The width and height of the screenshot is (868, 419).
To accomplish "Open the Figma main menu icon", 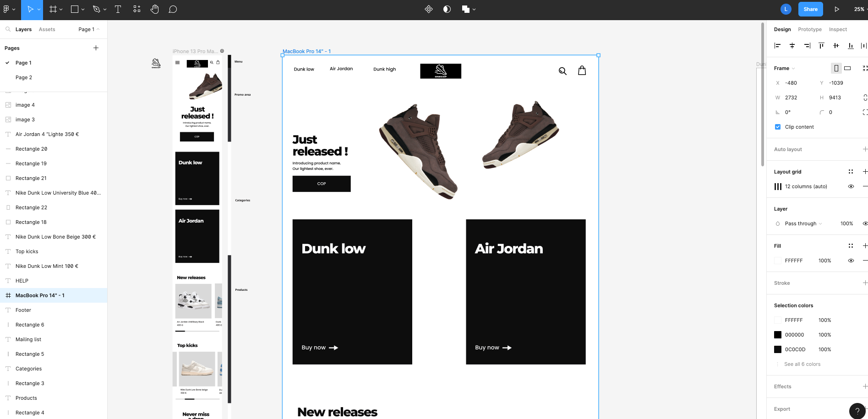I will 6,9.
